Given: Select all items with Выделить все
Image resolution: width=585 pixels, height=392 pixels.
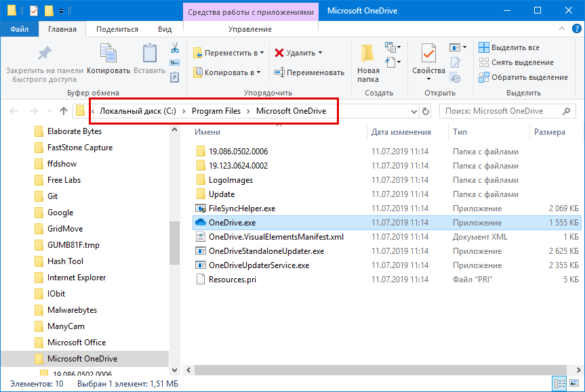Looking at the screenshot, I should pyautogui.click(x=509, y=47).
